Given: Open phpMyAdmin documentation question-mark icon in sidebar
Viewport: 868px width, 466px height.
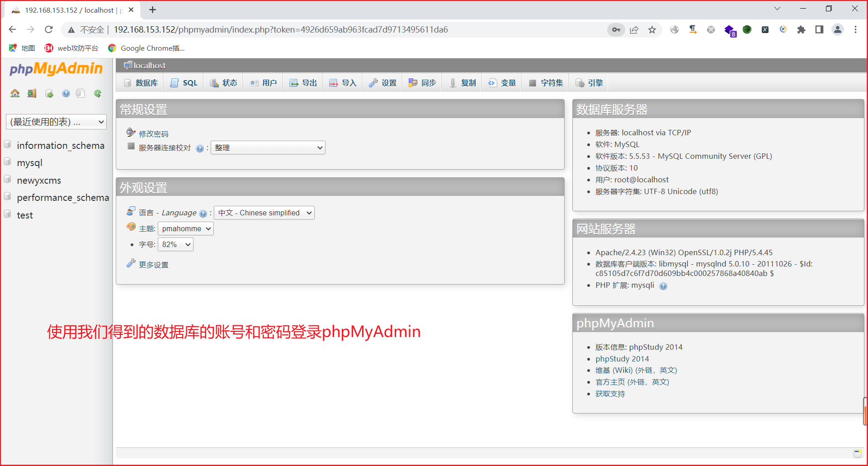Looking at the screenshot, I should click(x=66, y=93).
